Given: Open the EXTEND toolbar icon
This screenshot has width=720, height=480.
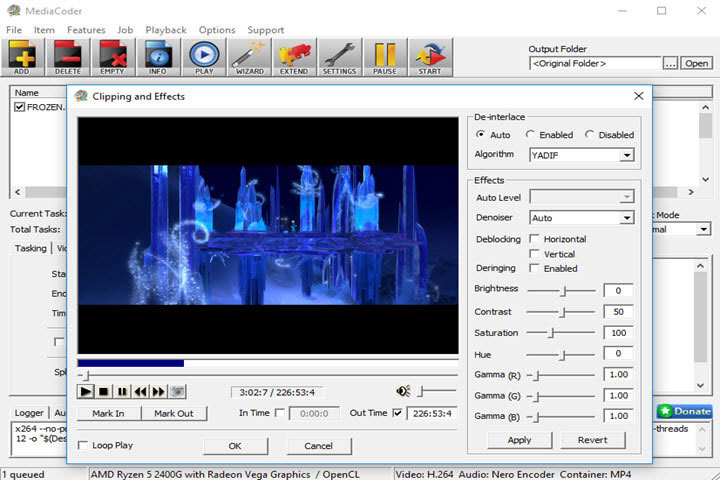Looking at the screenshot, I should point(294,56).
